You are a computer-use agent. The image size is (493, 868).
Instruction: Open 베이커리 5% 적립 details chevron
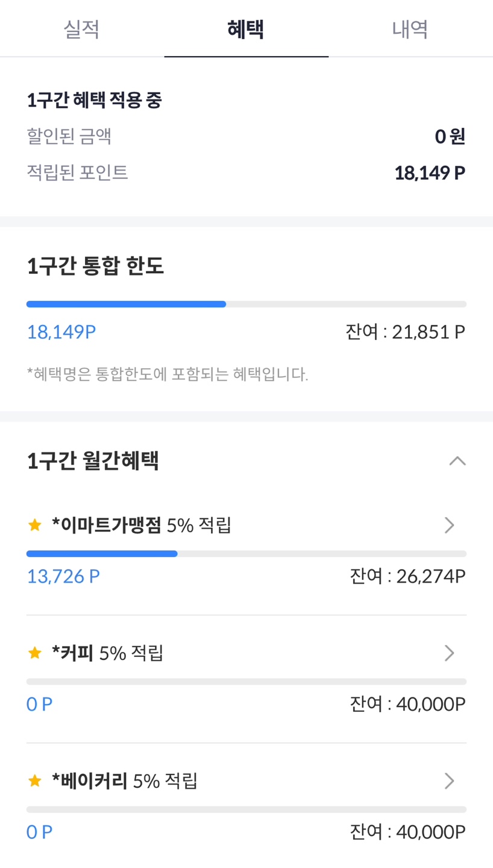tap(449, 781)
